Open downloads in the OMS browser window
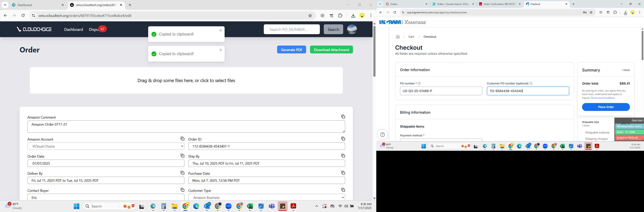The image size is (644, 212). click(353, 16)
